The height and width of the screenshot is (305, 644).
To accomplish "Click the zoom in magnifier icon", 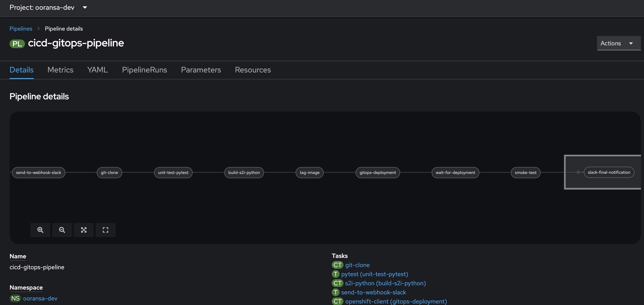I will 40,230.
